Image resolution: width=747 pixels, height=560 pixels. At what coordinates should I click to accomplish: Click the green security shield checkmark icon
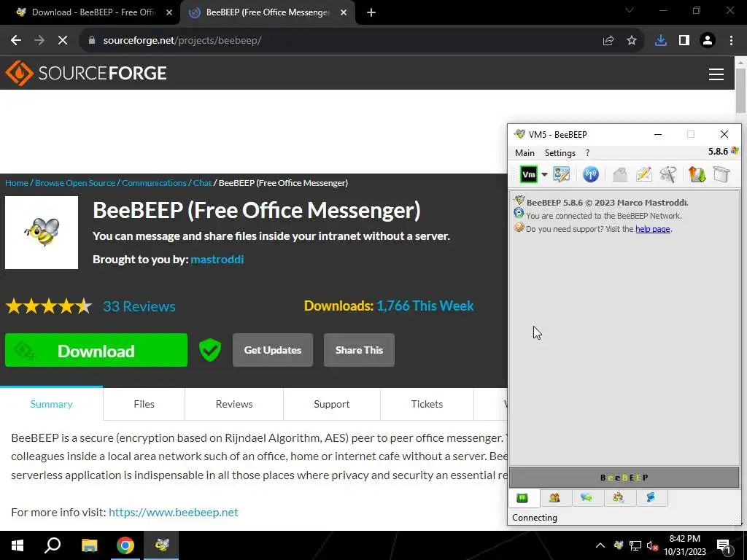[209, 350]
